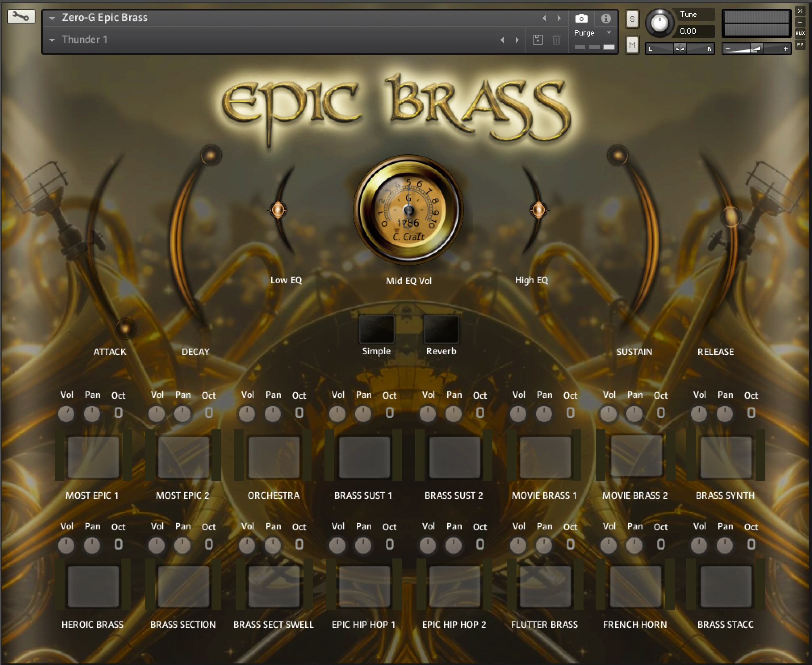Toggle the PV button
Image resolution: width=812 pixels, height=665 pixels.
point(800,44)
